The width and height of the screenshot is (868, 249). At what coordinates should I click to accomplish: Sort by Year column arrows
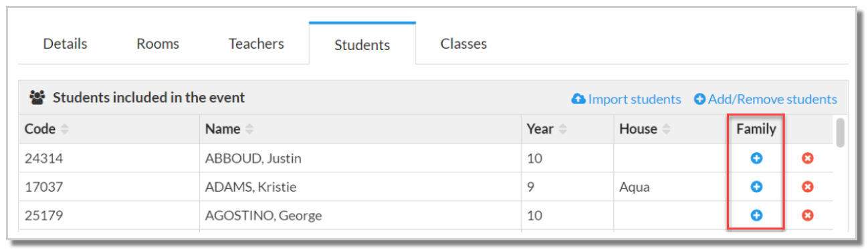[x=562, y=130]
